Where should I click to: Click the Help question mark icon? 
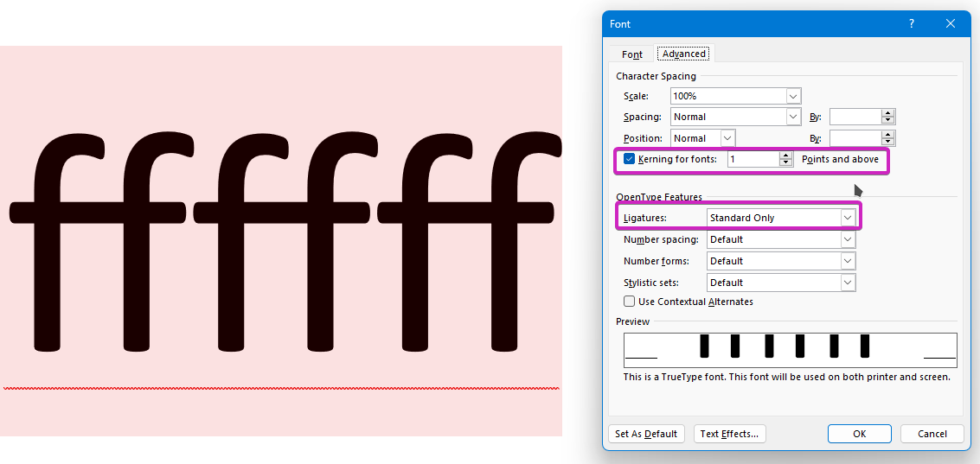911,24
